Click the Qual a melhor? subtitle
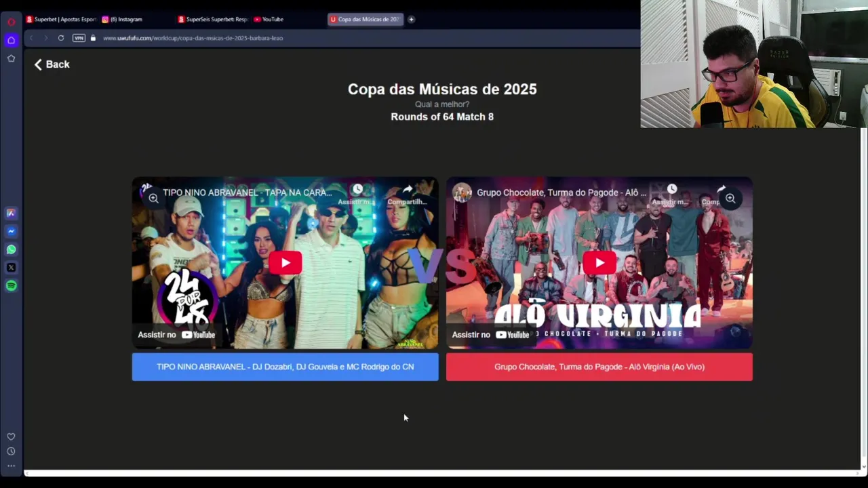The height and width of the screenshot is (488, 868). click(x=442, y=104)
